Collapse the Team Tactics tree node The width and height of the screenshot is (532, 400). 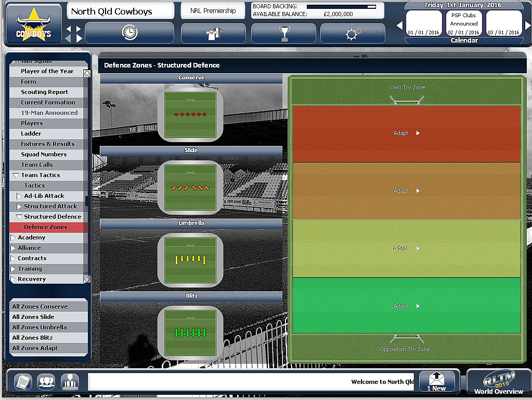[16, 175]
